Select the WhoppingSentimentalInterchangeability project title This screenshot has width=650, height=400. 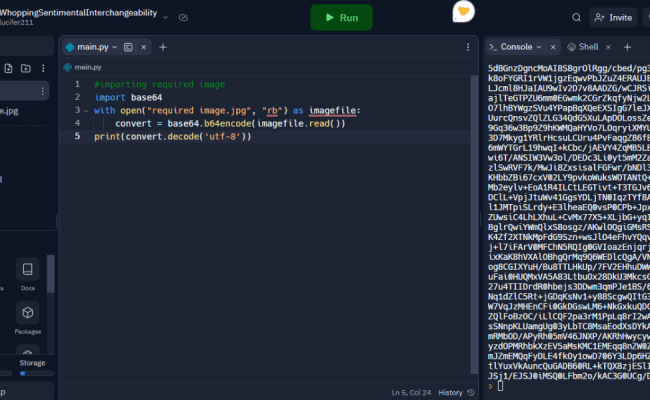tap(78, 12)
